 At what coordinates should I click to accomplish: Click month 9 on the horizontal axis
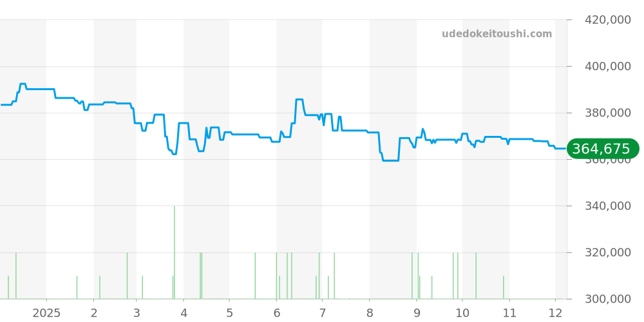click(x=417, y=313)
